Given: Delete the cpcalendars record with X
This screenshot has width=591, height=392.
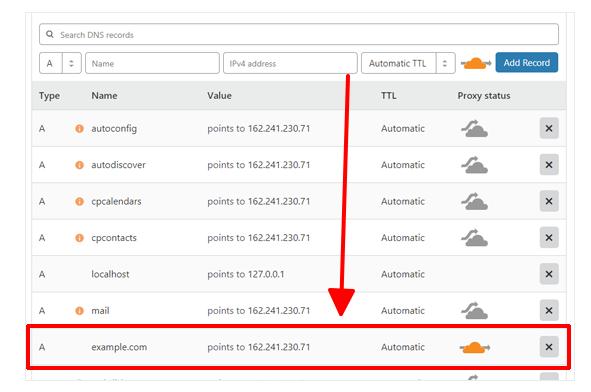Looking at the screenshot, I should [549, 201].
